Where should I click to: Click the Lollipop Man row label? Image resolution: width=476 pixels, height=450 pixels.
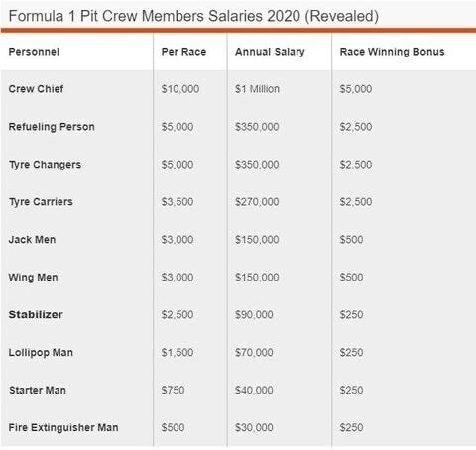click(x=41, y=353)
